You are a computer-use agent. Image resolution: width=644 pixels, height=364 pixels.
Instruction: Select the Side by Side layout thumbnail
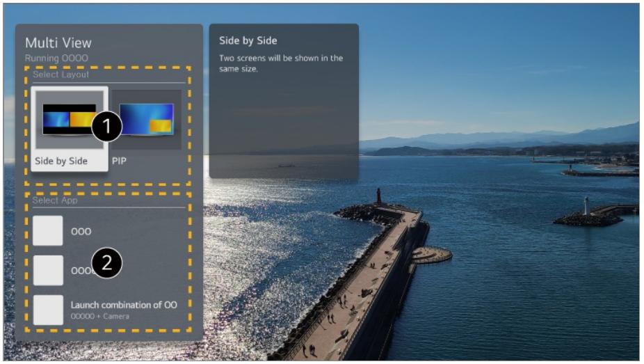68,119
